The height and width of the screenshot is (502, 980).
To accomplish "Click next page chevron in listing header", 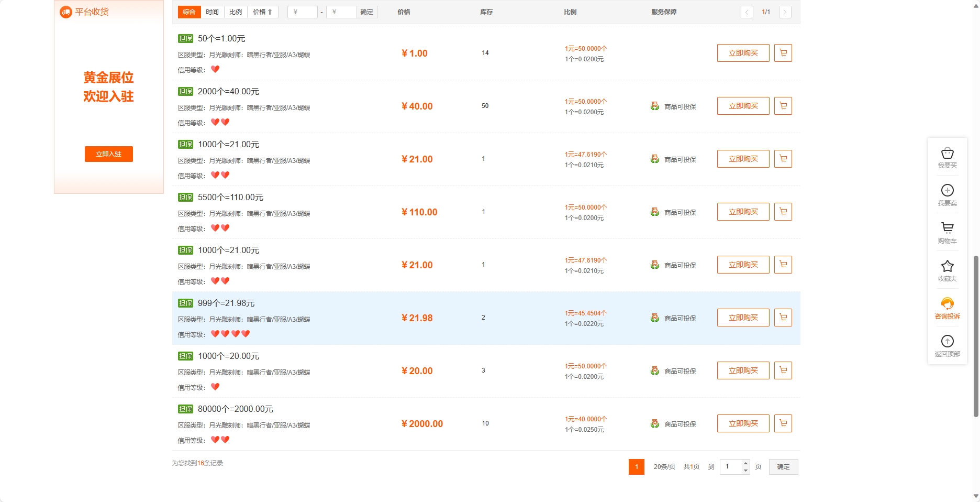I will (785, 12).
